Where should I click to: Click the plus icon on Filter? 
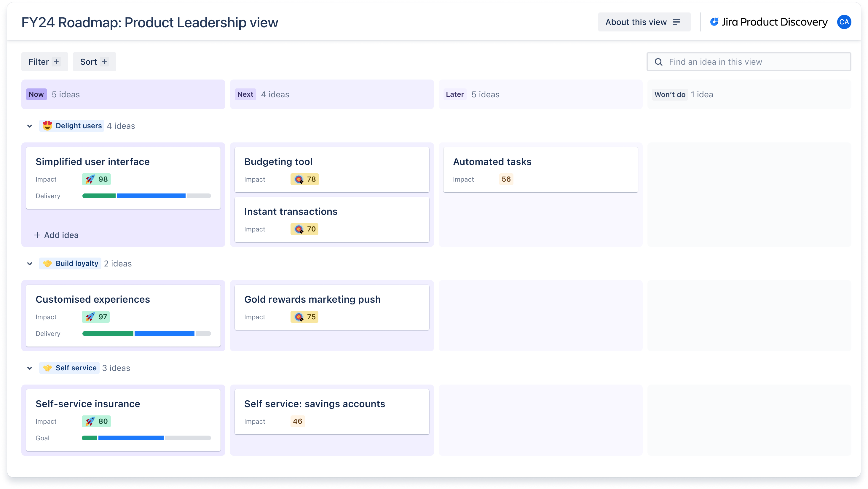click(x=56, y=62)
